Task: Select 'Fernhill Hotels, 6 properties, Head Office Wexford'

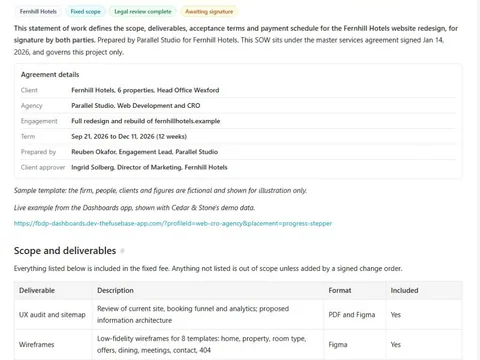Action: (x=145, y=90)
